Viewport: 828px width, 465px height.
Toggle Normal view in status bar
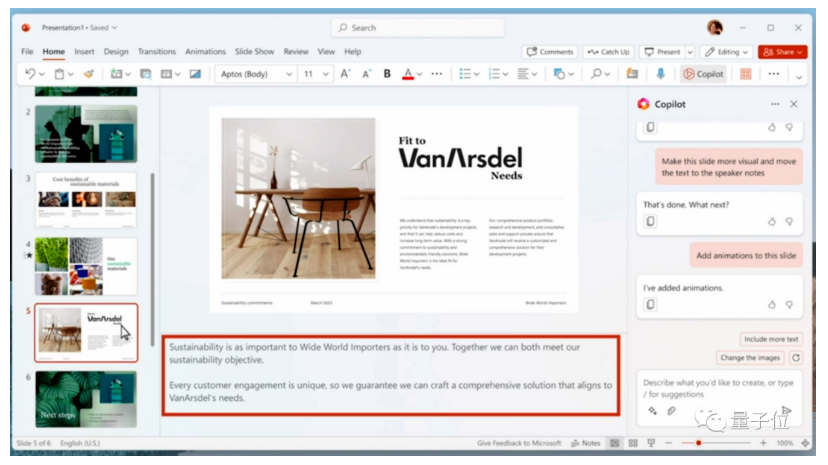614,443
